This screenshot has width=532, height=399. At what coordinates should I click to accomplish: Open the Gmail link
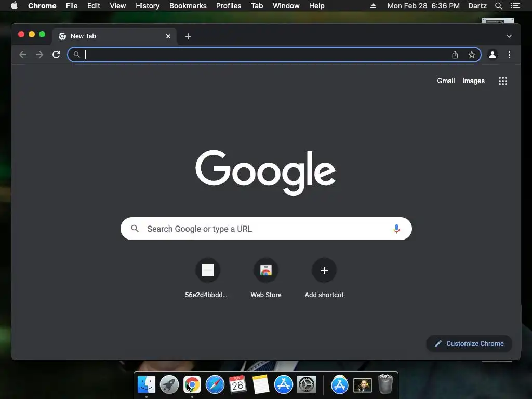[x=446, y=81]
